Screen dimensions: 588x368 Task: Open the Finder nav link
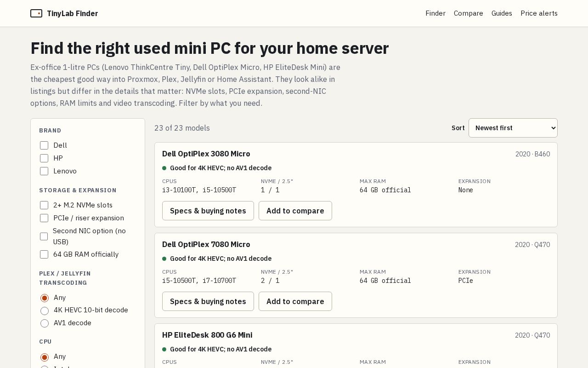click(x=435, y=13)
